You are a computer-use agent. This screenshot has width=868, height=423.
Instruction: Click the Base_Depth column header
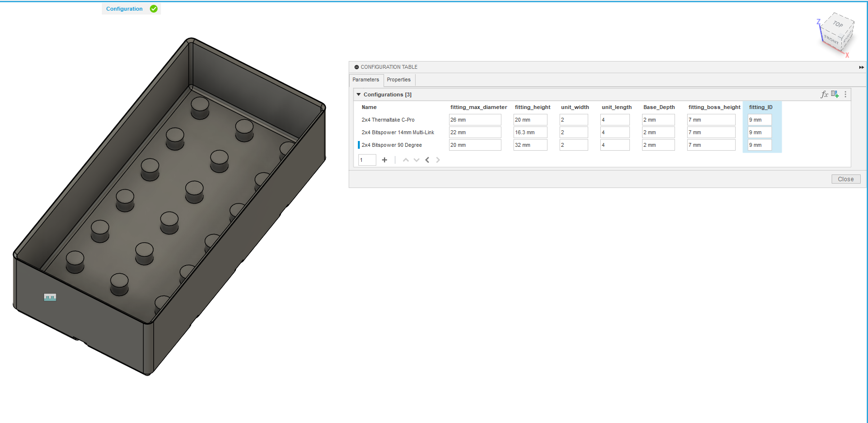click(x=659, y=107)
